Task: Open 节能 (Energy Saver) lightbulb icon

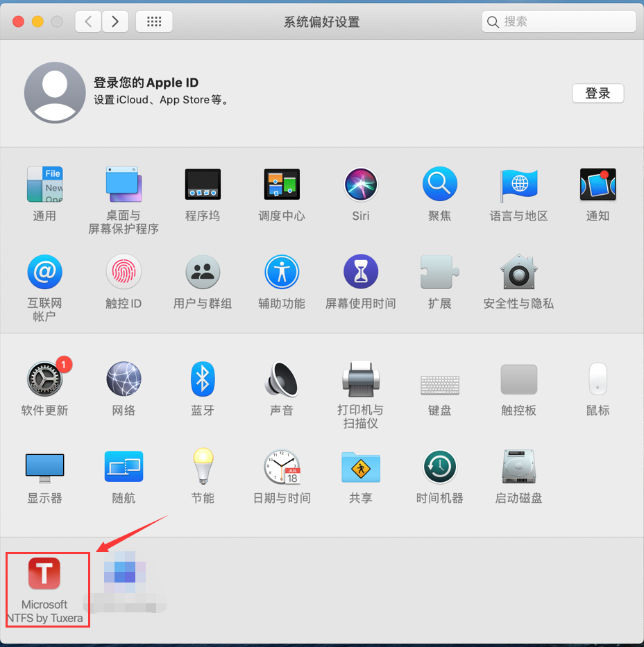Action: coord(203,467)
